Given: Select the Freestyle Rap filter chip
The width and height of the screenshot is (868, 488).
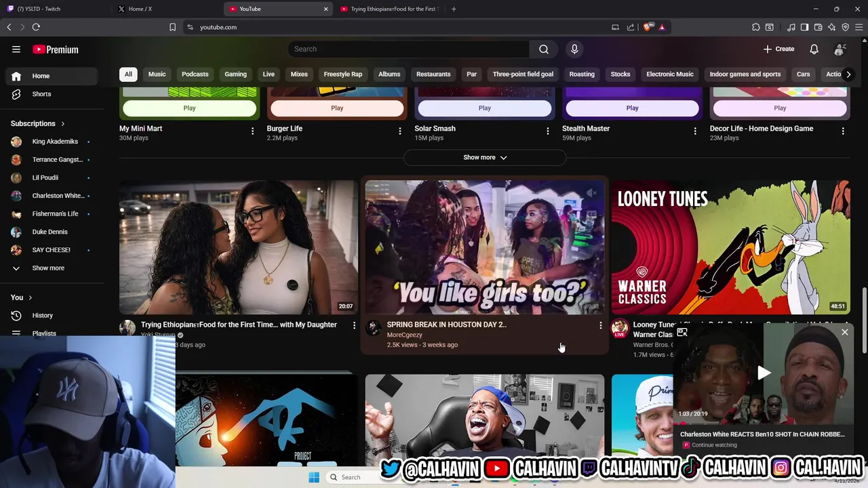Looking at the screenshot, I should [343, 74].
